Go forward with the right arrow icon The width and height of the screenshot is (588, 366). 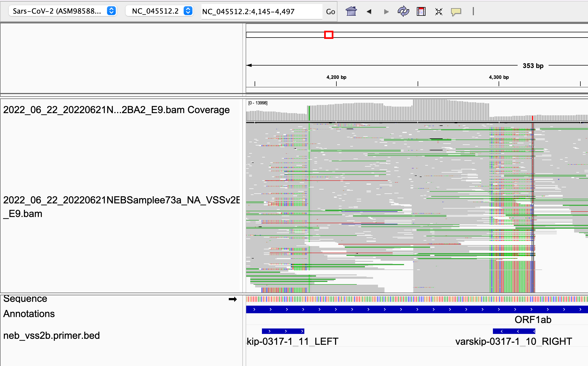point(386,11)
